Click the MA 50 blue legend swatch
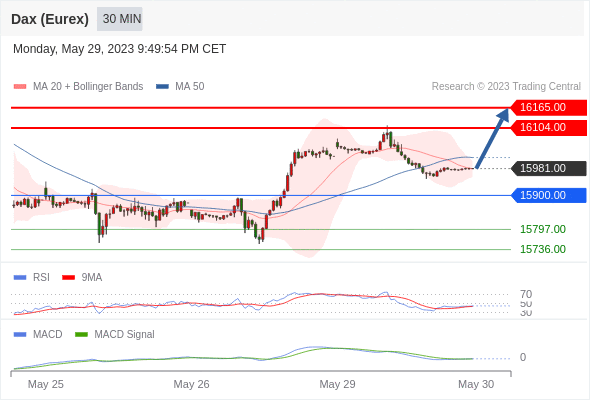Image resolution: width=590 pixels, height=400 pixels. 163,87
